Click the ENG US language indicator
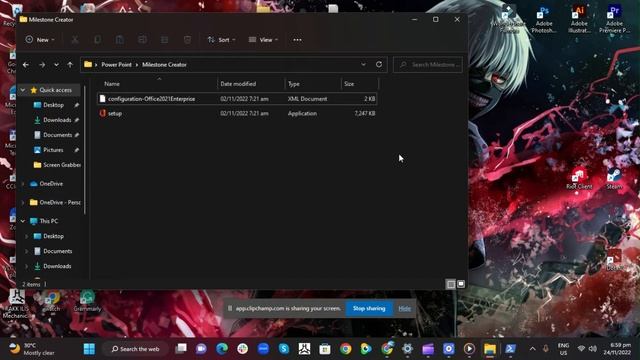The width and height of the screenshot is (640, 360). pos(563,349)
